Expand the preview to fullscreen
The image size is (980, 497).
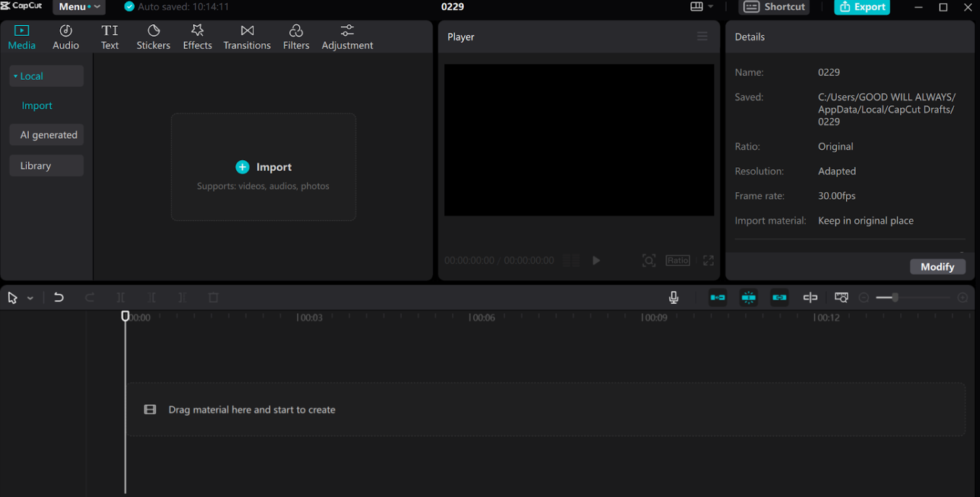[708, 260]
